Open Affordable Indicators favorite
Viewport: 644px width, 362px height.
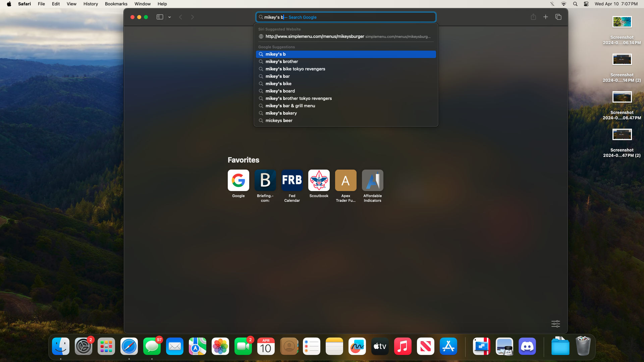(372, 180)
